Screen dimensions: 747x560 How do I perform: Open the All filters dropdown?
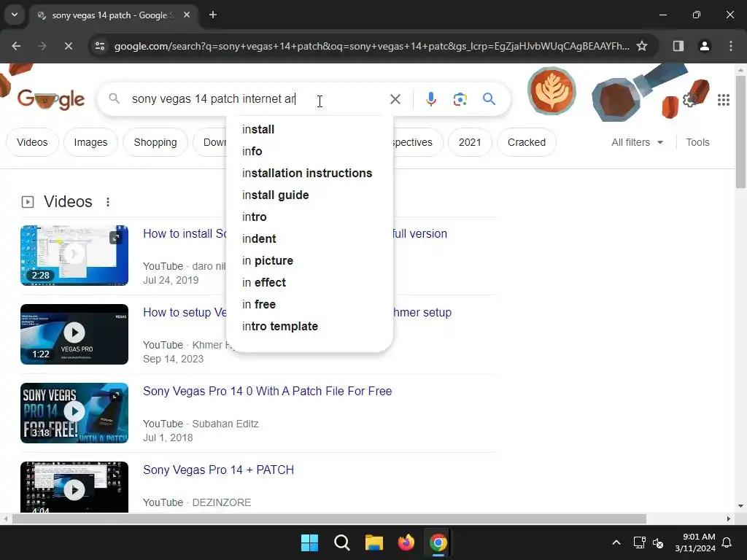(638, 142)
